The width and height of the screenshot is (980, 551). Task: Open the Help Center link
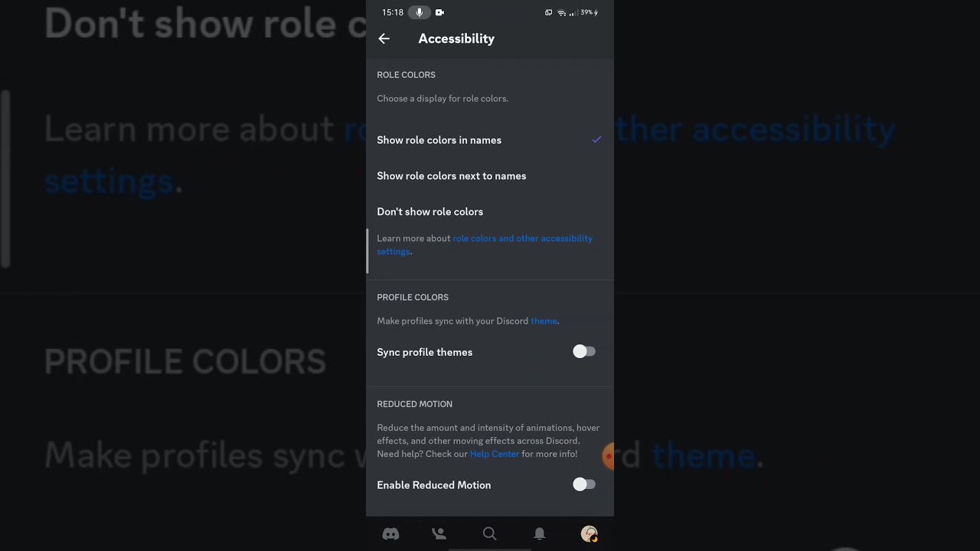(495, 454)
